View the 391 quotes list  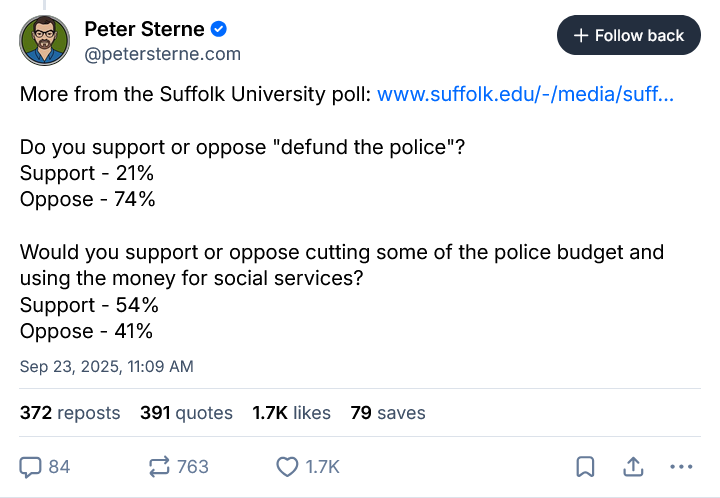(x=186, y=412)
